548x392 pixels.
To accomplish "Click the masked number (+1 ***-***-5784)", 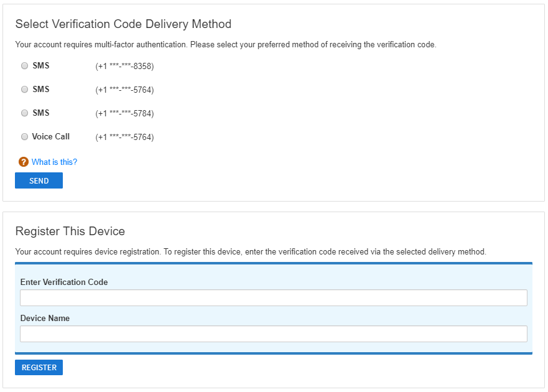I will [124, 113].
